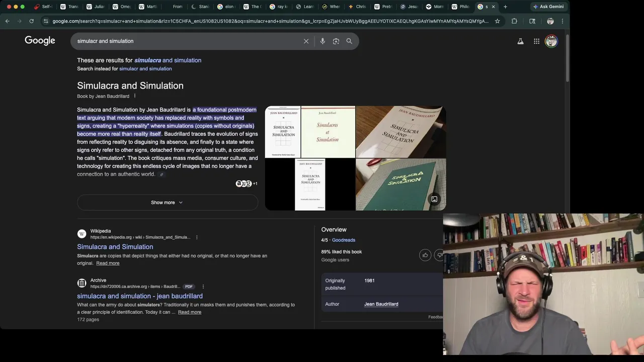Open Wikipedia result Simulacra and Simulation
The width and height of the screenshot is (644, 362).
pyautogui.click(x=115, y=247)
